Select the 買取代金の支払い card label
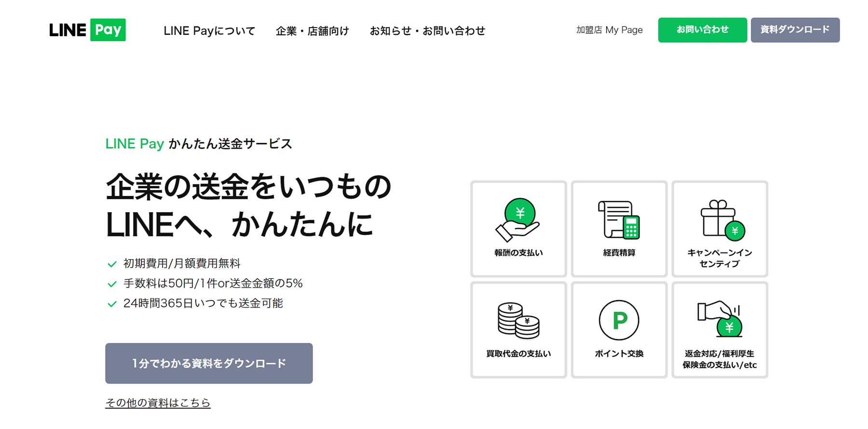The height and width of the screenshot is (429, 868). [x=518, y=354]
